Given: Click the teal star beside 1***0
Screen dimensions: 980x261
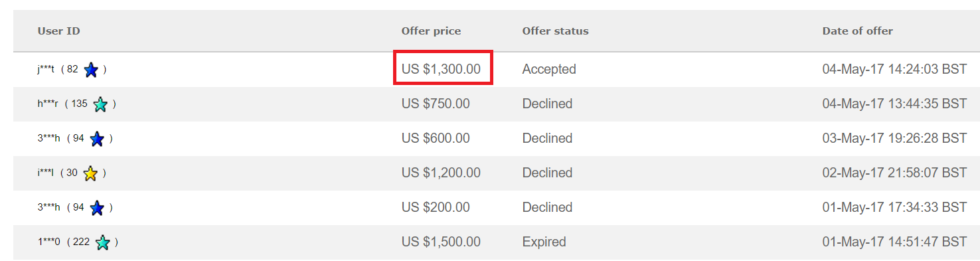Looking at the screenshot, I should pyautogui.click(x=102, y=242).
